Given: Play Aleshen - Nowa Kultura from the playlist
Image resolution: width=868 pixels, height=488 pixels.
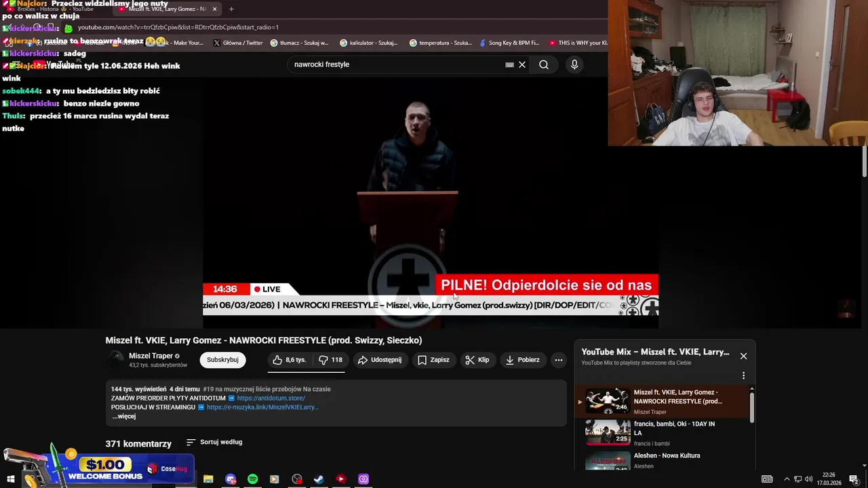Looking at the screenshot, I should (663, 460).
